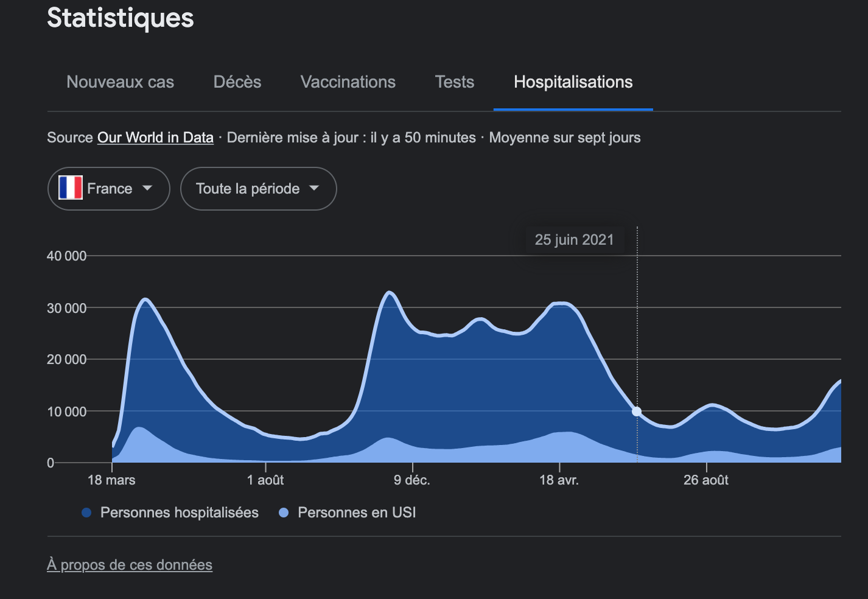Go to the Tests tab
The width and height of the screenshot is (868, 599).
pyautogui.click(x=454, y=82)
